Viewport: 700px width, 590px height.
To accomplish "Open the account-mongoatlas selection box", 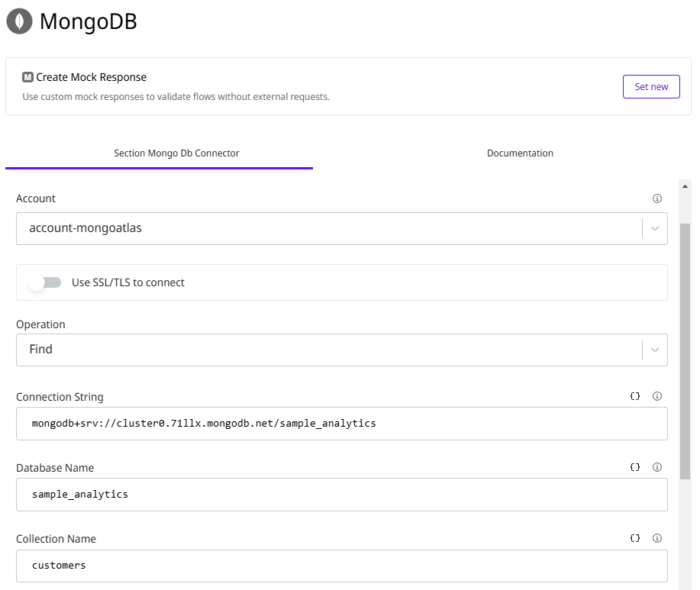I will click(328, 228).
